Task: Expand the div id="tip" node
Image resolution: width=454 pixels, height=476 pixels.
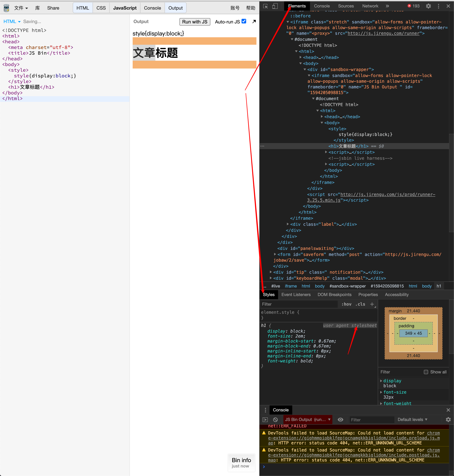Action: tap(271, 272)
